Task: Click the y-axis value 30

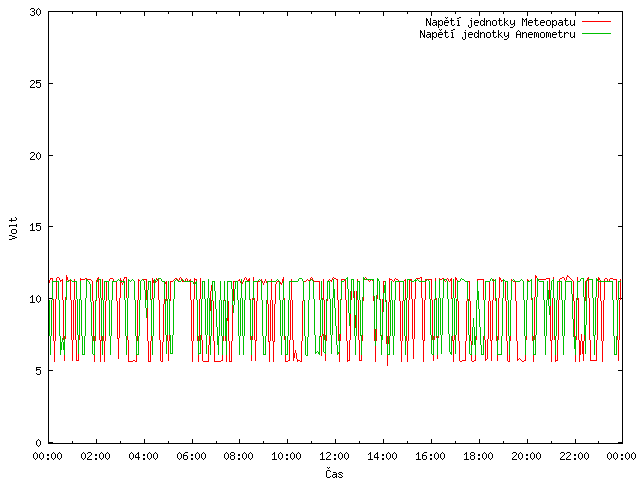Action: click(36, 12)
